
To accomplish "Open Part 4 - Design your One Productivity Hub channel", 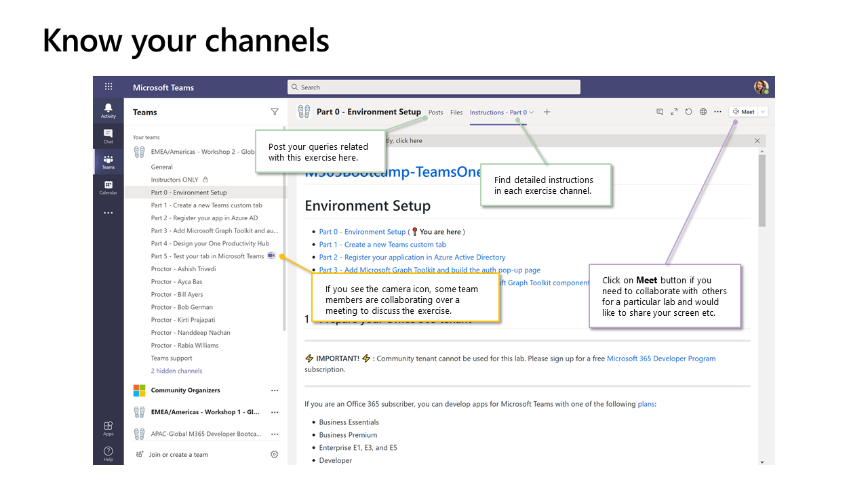I will (210, 243).
